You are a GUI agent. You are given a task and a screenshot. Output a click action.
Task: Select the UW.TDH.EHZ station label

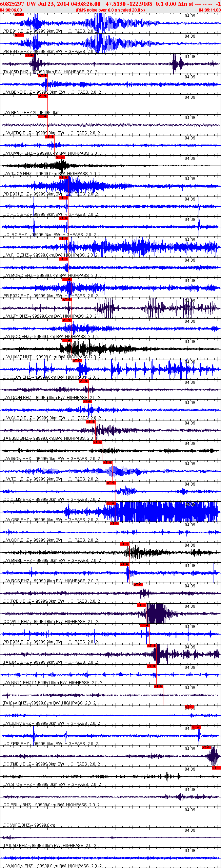coord(51,479)
